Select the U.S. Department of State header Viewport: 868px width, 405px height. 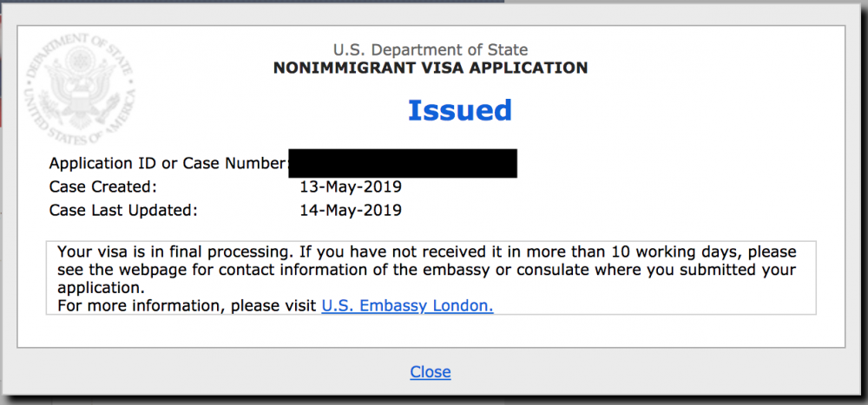[x=431, y=49]
